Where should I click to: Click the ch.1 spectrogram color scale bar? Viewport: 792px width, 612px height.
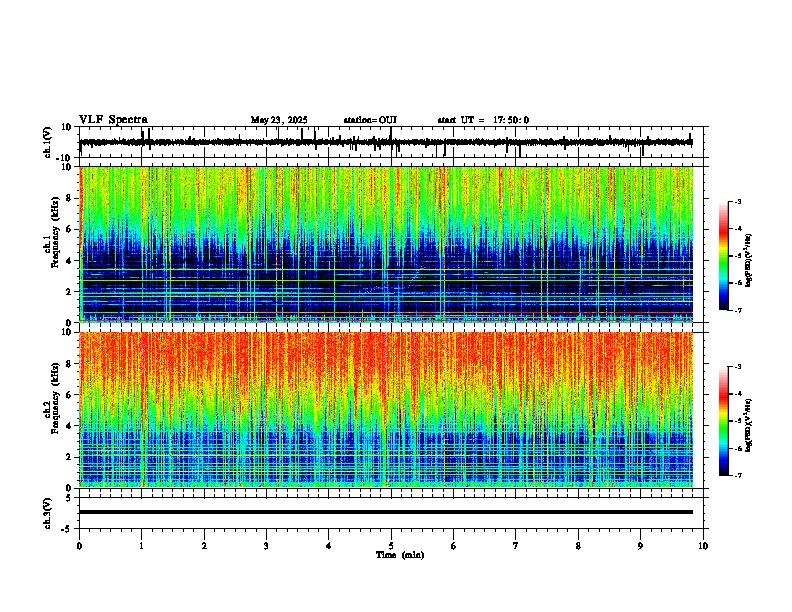tap(724, 256)
